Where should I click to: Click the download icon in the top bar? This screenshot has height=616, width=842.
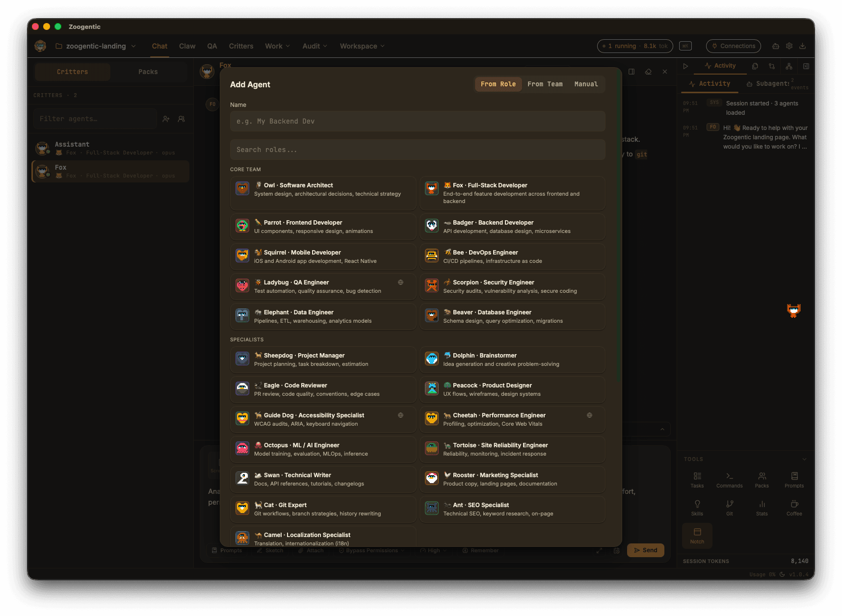coord(802,46)
